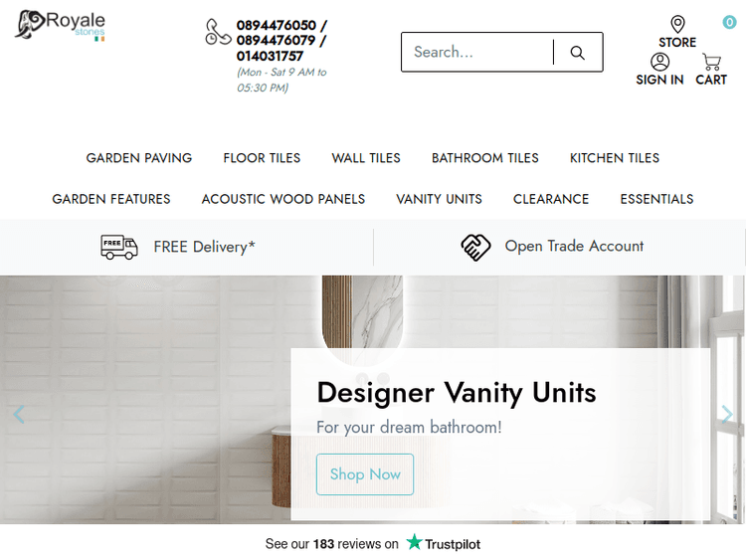Open Acoustic Wood Panels menu
Viewport: 746px width, 560px height.
point(283,199)
